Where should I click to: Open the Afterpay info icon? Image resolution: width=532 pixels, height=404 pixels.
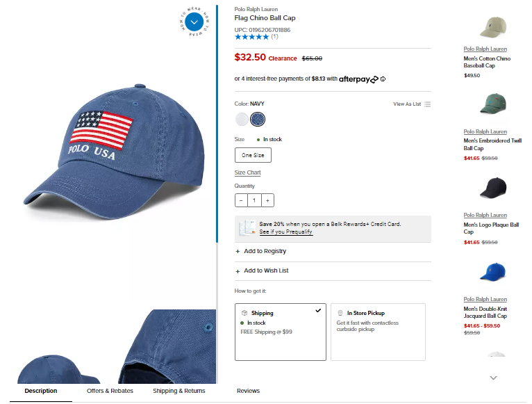coord(383,79)
